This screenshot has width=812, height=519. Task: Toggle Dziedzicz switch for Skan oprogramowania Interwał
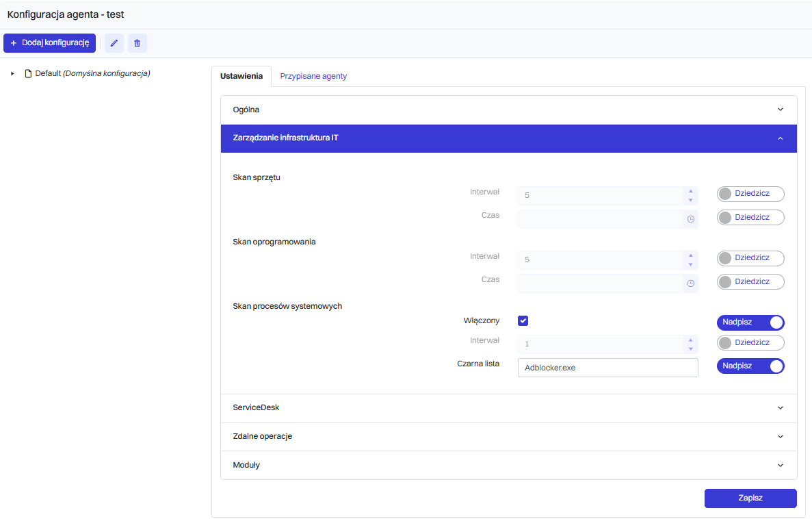pos(750,258)
